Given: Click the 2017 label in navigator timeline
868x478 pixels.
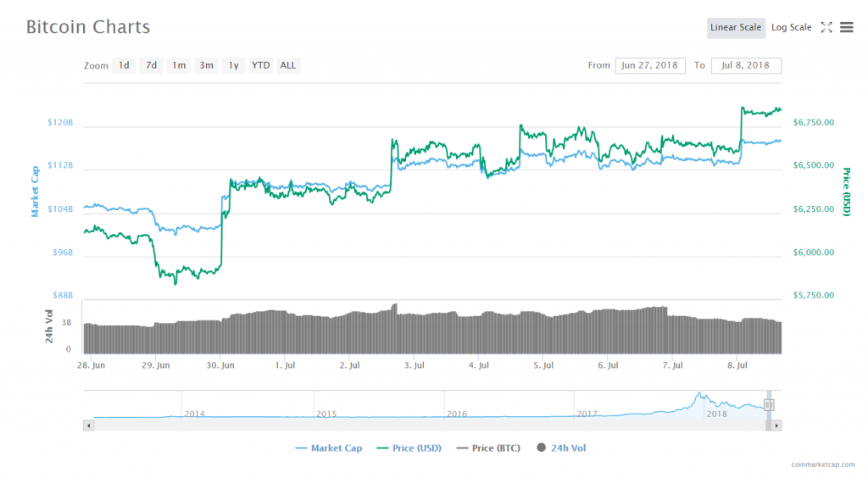Looking at the screenshot, I should point(587,414).
